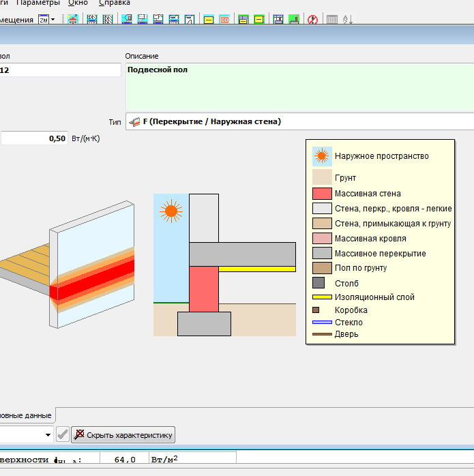Click the sheet with door arc toolbar icon

(x=190, y=19)
